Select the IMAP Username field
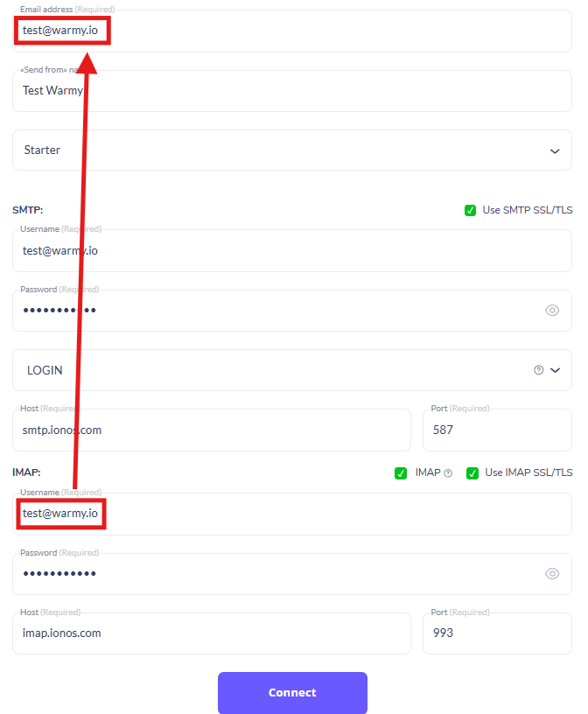588x714 pixels. click(x=292, y=514)
